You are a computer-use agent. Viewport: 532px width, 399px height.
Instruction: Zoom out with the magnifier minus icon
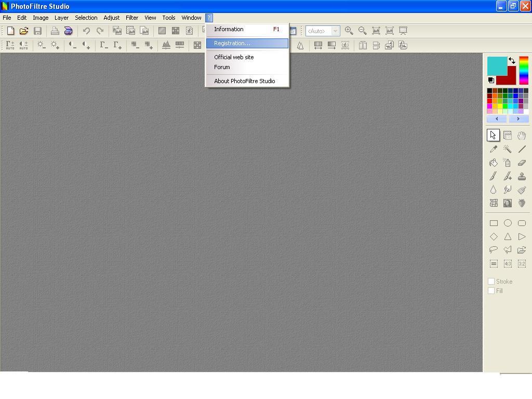pos(362,31)
